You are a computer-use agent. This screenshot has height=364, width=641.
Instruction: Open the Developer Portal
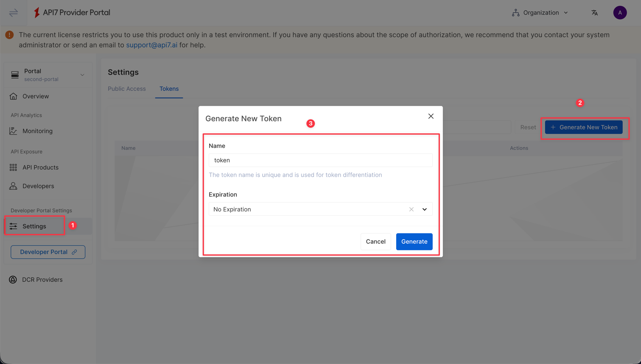pos(48,252)
